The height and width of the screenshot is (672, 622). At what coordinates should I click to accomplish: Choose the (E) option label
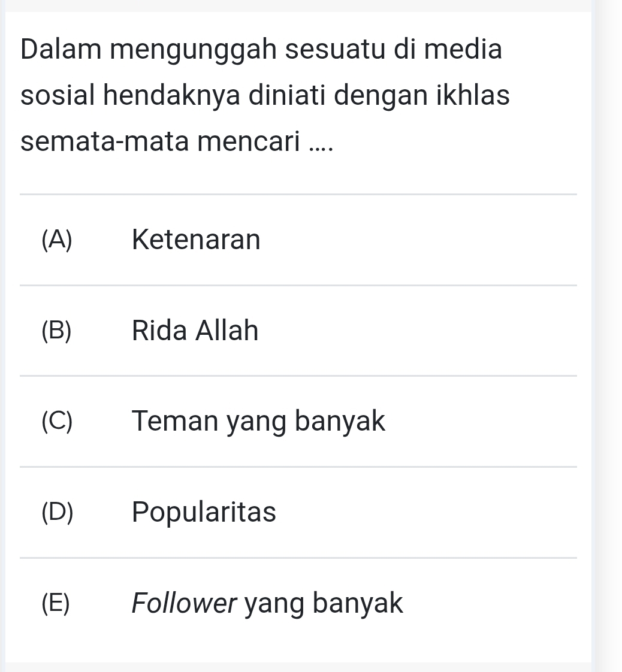click(x=56, y=603)
